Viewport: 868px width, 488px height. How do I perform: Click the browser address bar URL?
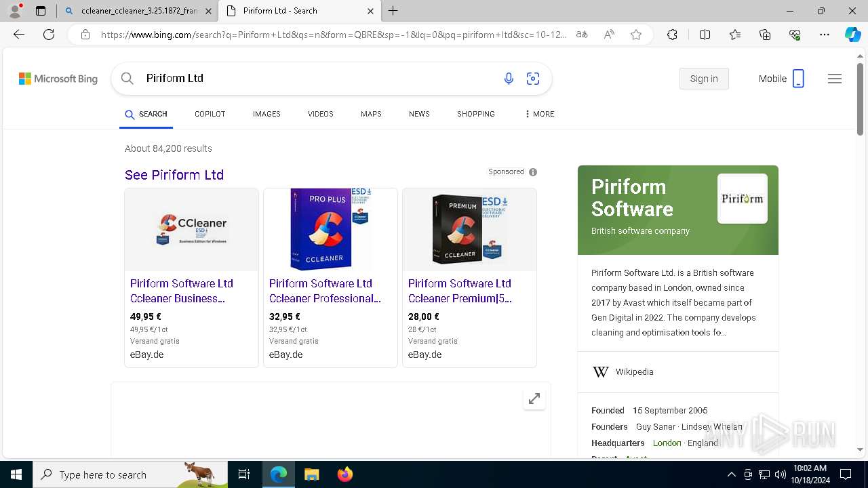click(332, 35)
